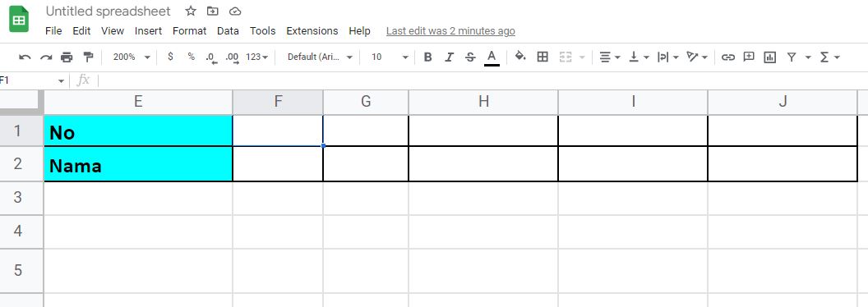
Task: Open the View menu
Action: pyautogui.click(x=113, y=31)
